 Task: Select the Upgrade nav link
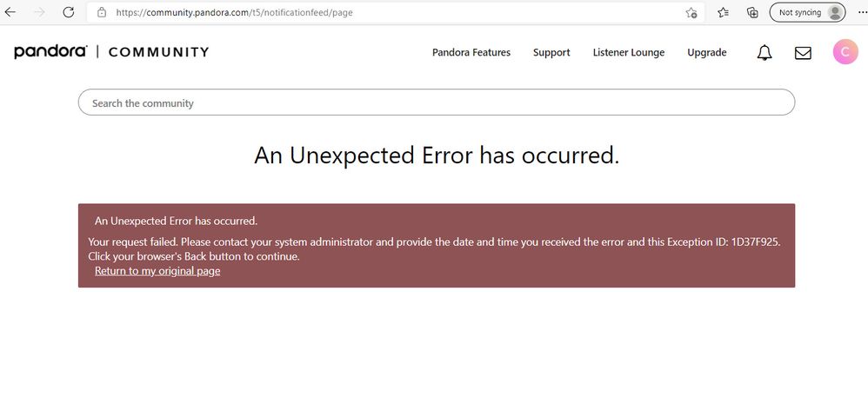706,53
